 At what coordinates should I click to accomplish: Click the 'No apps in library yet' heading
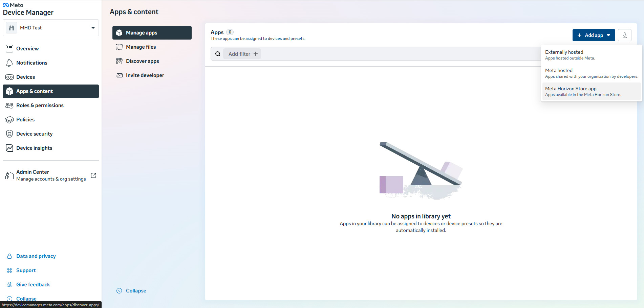tap(421, 216)
